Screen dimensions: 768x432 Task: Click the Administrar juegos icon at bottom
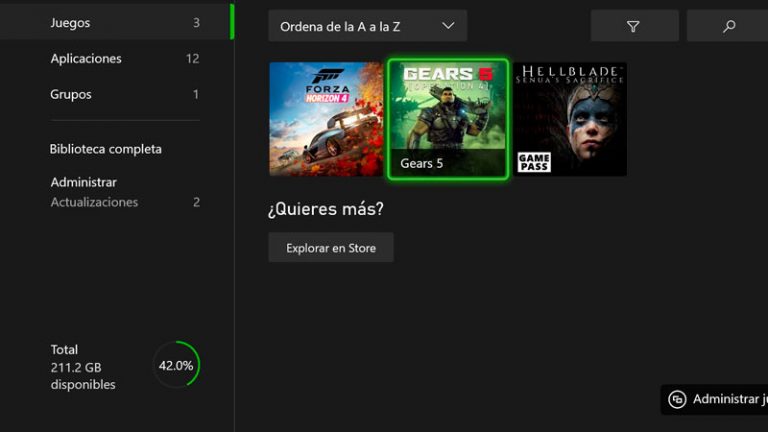[677, 399]
